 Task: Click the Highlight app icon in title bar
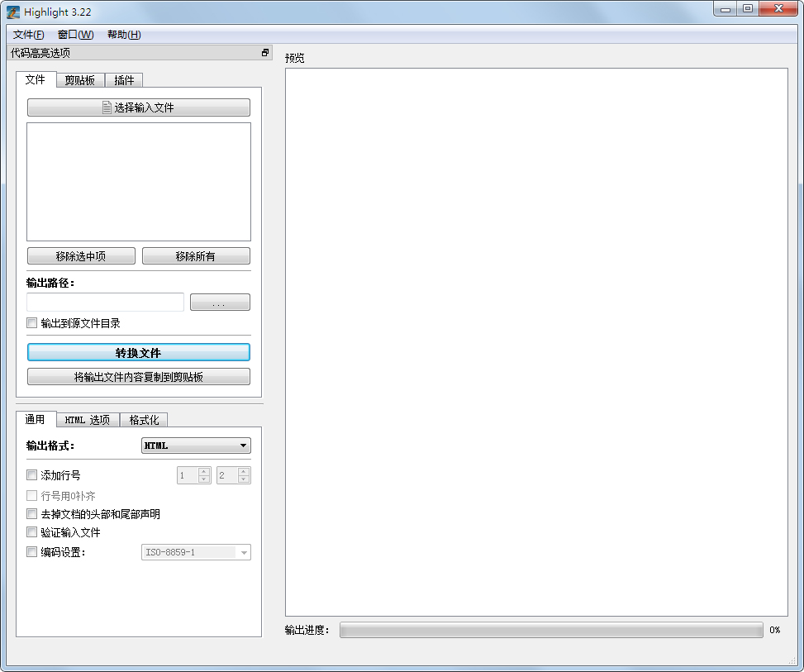click(x=13, y=12)
